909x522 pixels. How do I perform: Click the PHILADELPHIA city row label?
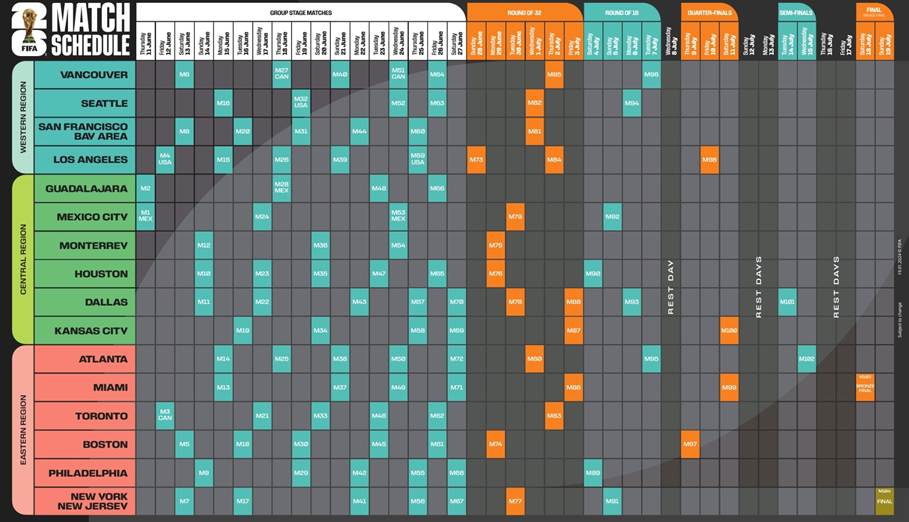click(85, 473)
